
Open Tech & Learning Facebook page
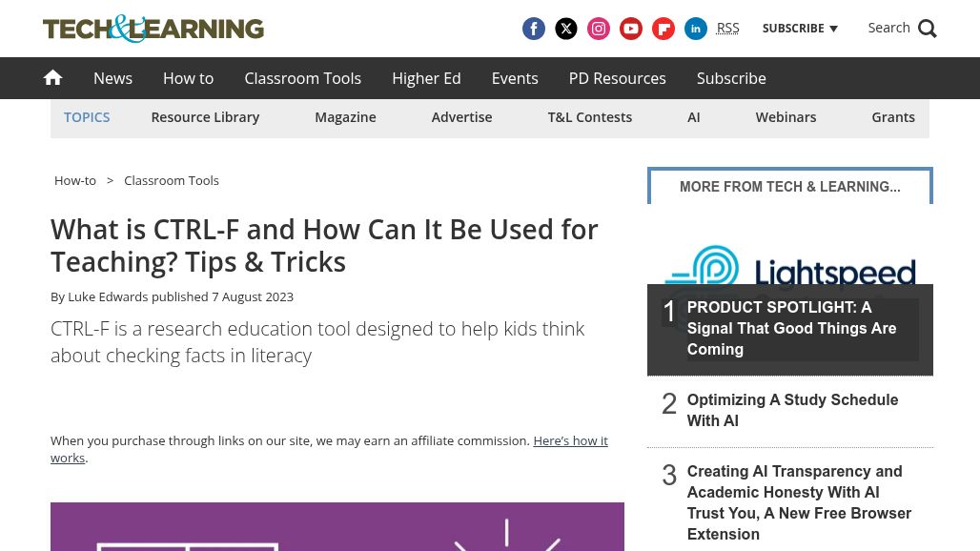point(533,29)
